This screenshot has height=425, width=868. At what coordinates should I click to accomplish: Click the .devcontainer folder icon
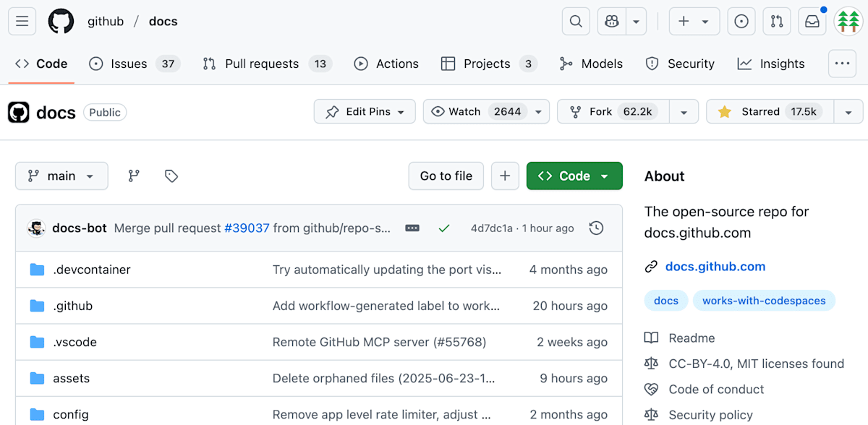pos(37,270)
